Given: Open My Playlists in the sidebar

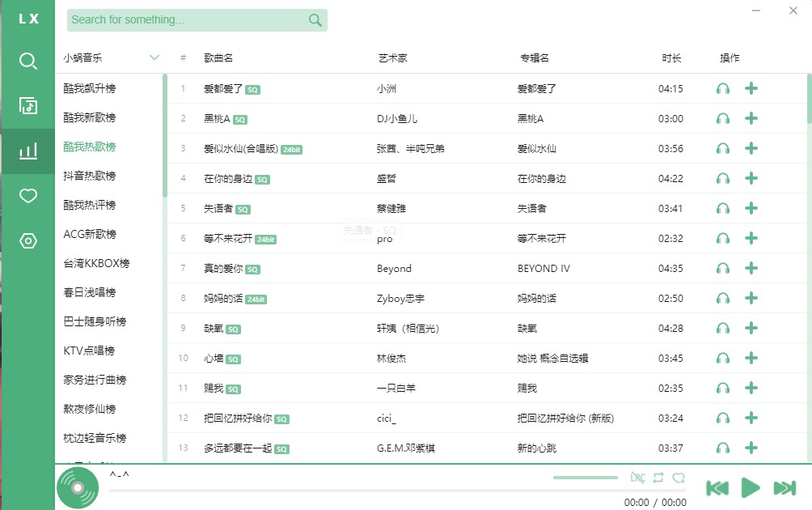Looking at the screenshot, I should pos(27,105).
